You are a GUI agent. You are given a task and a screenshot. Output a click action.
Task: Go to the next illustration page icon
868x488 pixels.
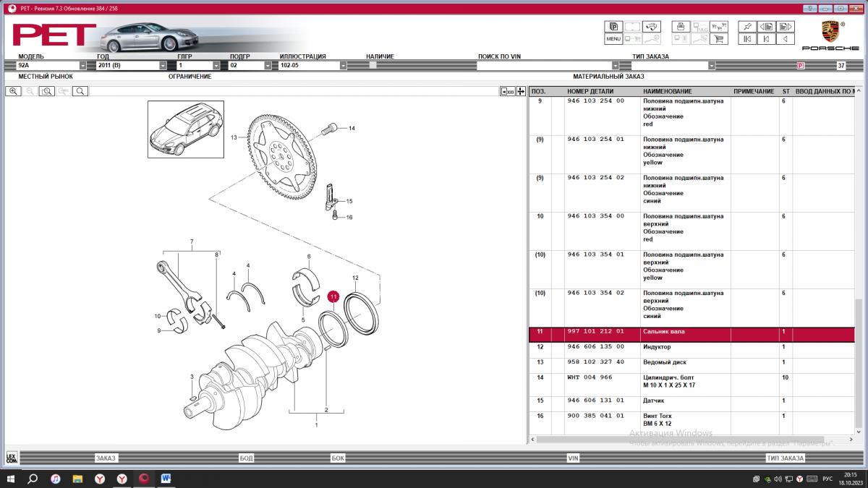(783, 27)
